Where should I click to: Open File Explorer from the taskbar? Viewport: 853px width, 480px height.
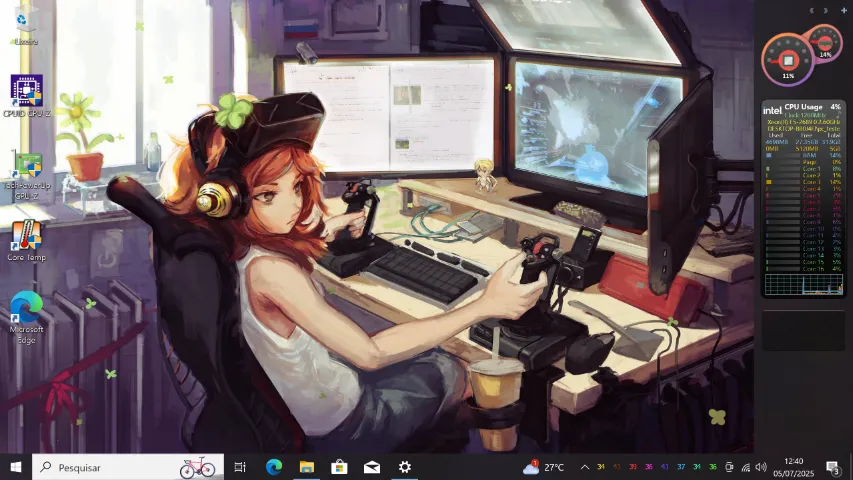(x=307, y=467)
